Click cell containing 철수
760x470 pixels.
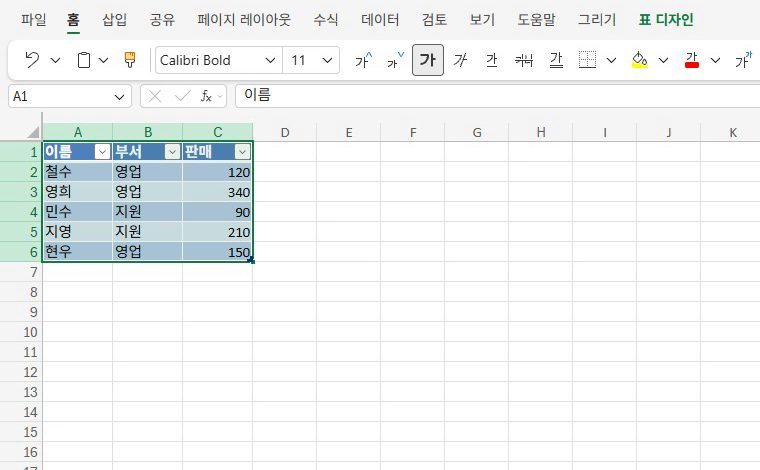78,172
